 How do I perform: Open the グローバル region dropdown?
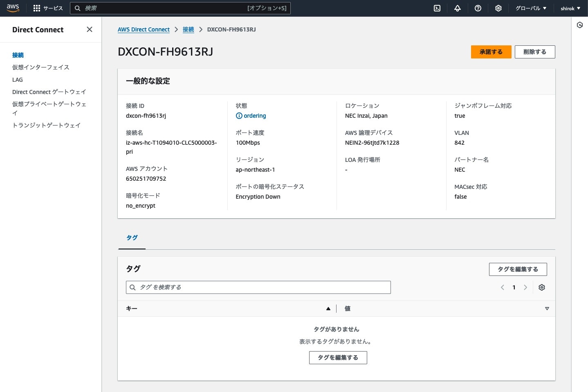point(531,8)
